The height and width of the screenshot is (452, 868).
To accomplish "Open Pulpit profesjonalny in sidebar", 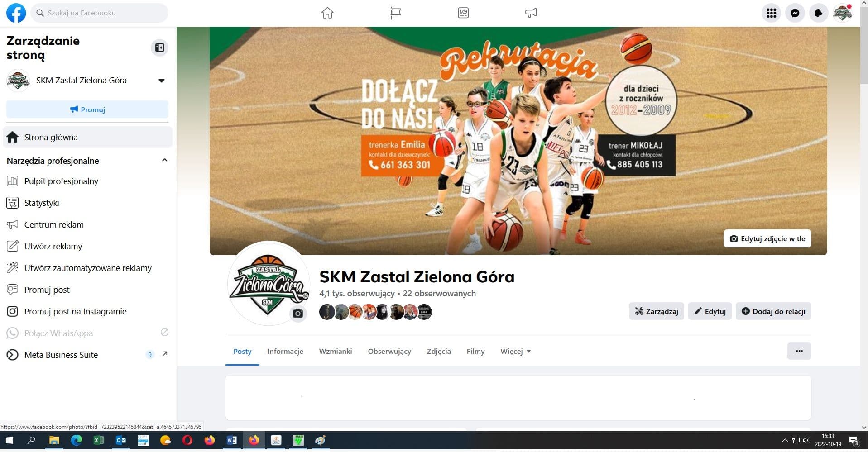I will pyautogui.click(x=87, y=181).
